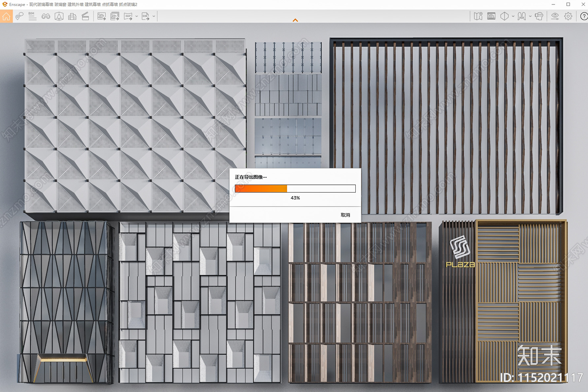
Task: Open the 360° panorama export dropdown arrow
Action: pos(137,16)
